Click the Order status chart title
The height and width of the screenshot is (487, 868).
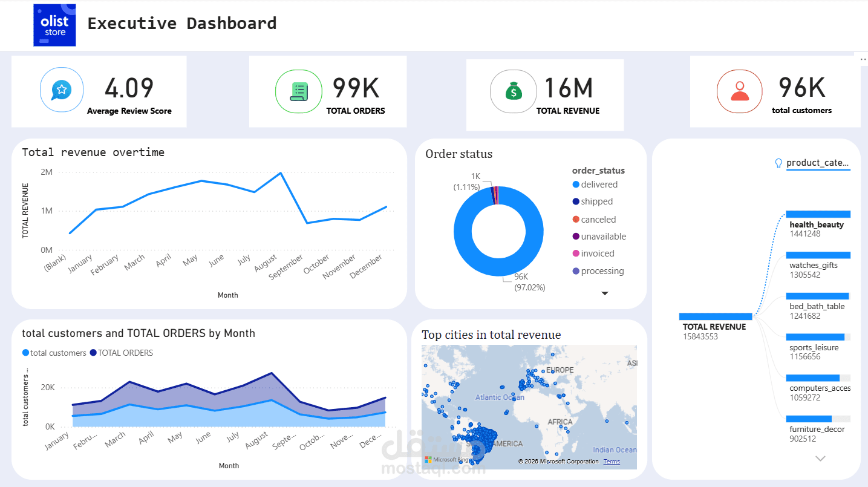[459, 154]
